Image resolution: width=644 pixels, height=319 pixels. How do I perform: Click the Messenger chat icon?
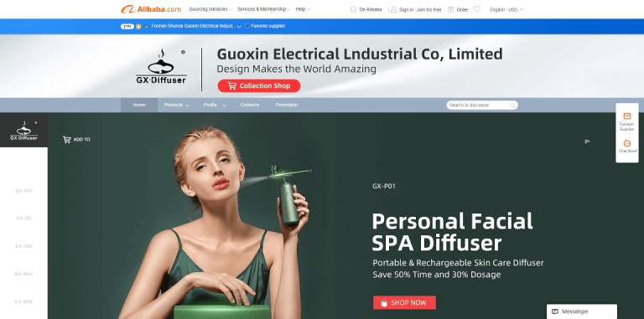[x=555, y=311]
